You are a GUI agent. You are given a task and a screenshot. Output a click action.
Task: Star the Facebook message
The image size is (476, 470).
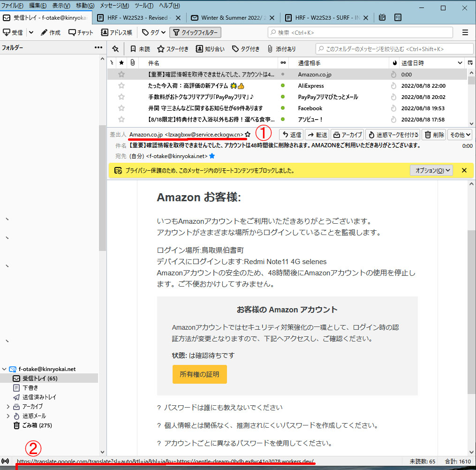point(121,108)
